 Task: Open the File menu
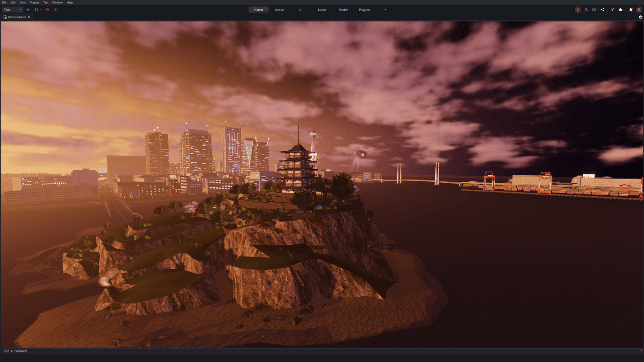[4, 3]
